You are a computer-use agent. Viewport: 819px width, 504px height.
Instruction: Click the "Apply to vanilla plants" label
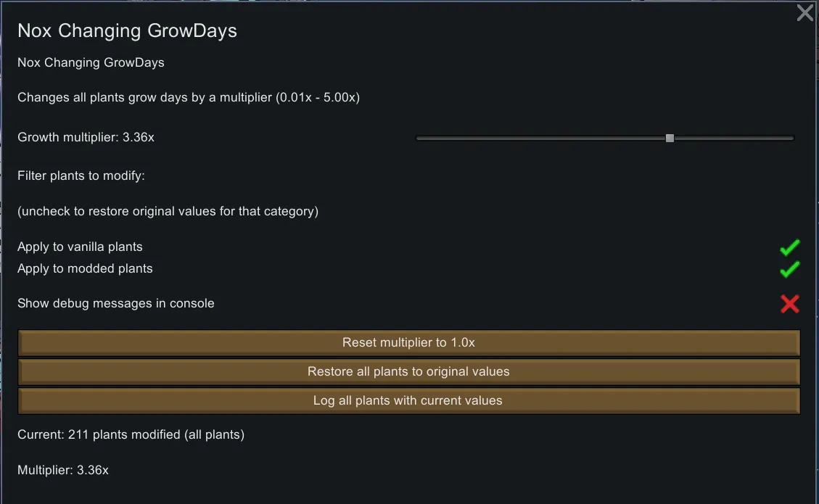point(80,247)
